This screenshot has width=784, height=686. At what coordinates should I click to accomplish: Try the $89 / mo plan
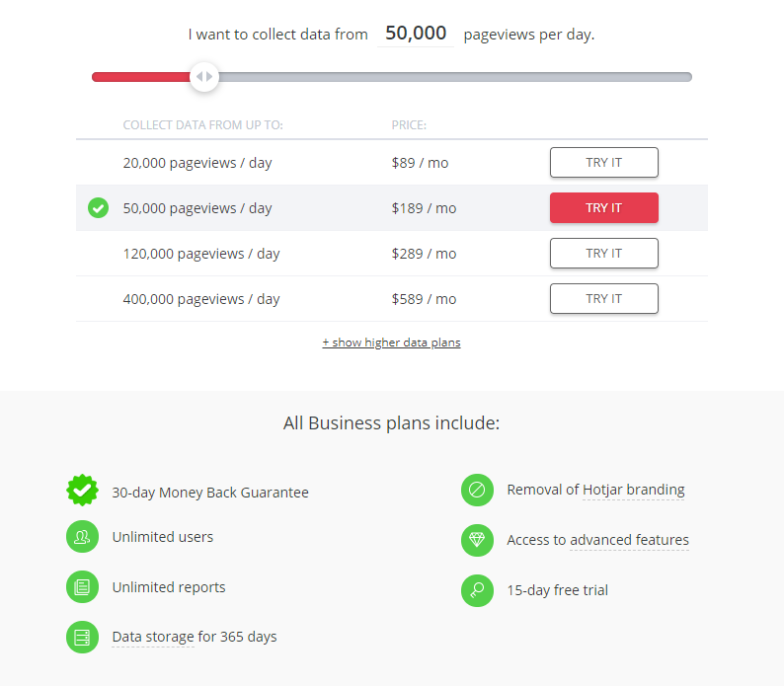click(604, 163)
